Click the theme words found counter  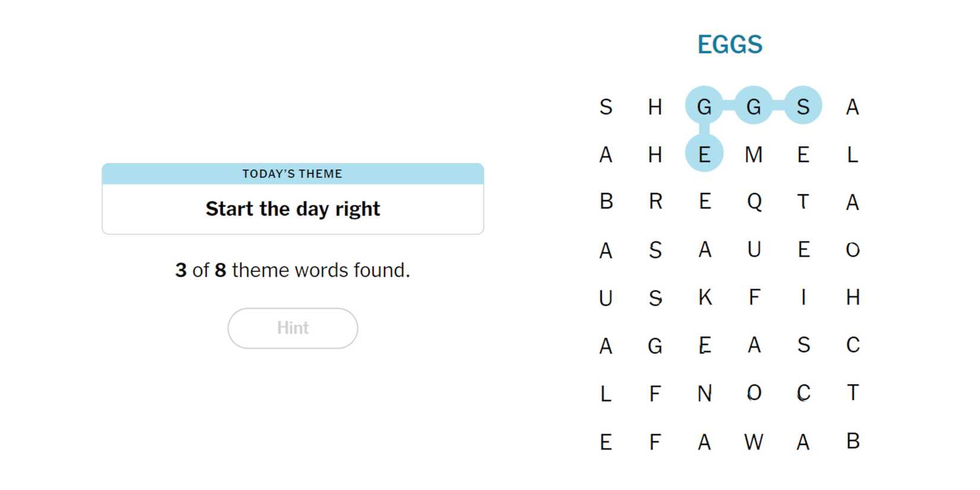click(293, 270)
